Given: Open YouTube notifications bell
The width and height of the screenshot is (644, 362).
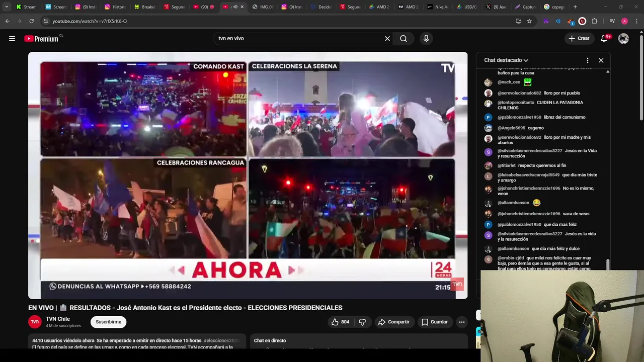Looking at the screenshot, I should click(x=605, y=38).
